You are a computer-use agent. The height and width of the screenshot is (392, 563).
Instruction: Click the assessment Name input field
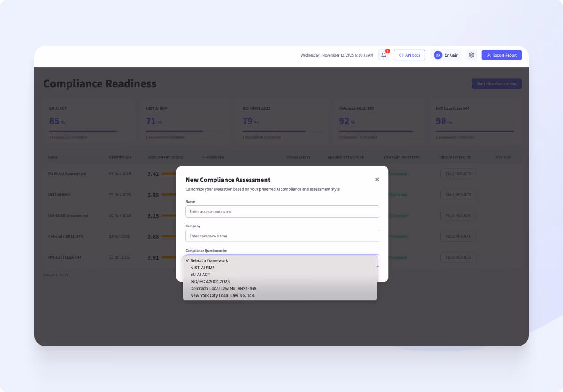[282, 211]
